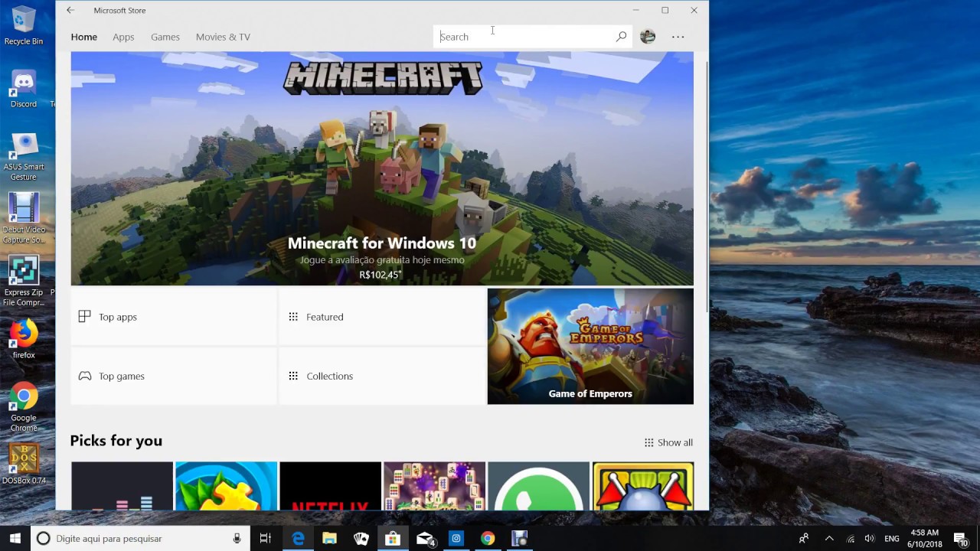Open the blue camera-style taskbar app
The image size is (980, 551).
coord(456,539)
